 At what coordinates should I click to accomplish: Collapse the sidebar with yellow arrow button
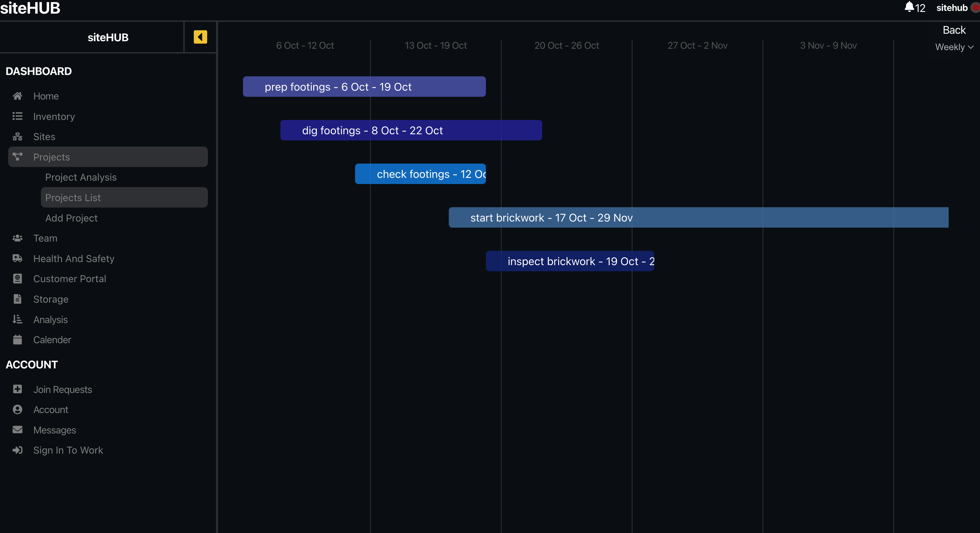200,37
